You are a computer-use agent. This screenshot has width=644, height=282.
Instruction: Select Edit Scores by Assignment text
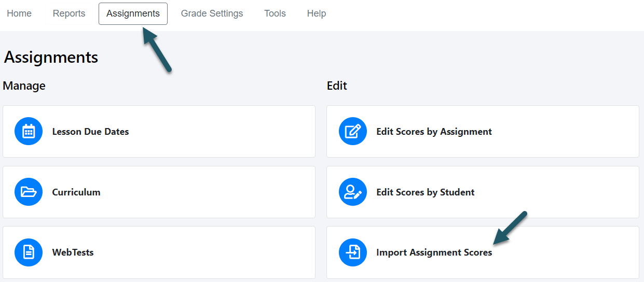pyautogui.click(x=434, y=132)
